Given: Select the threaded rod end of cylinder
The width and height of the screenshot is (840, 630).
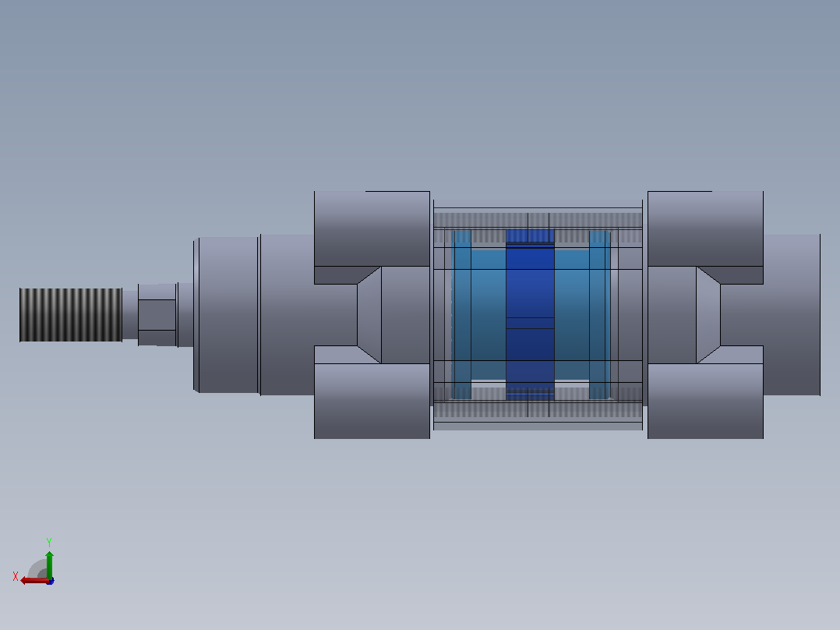Looking at the screenshot, I should tap(71, 315).
